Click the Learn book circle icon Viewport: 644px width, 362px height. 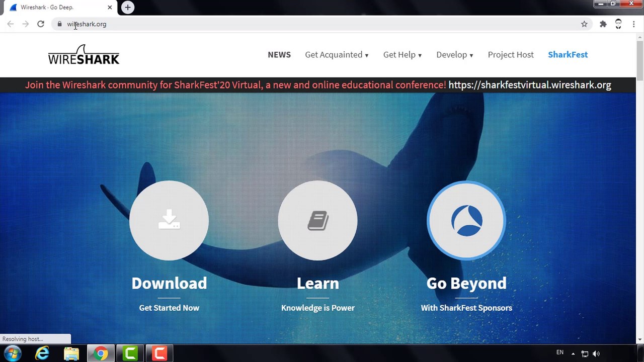[318, 220]
